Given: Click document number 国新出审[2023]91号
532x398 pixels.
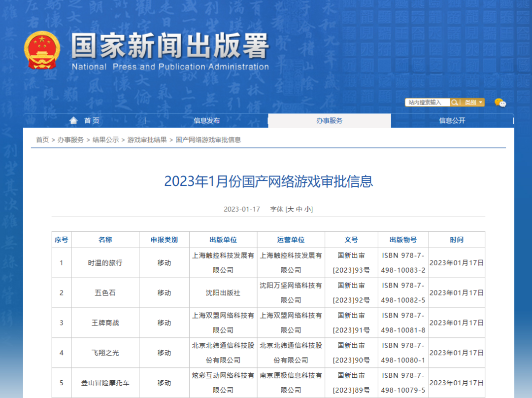Looking at the screenshot, I should (x=352, y=323).
